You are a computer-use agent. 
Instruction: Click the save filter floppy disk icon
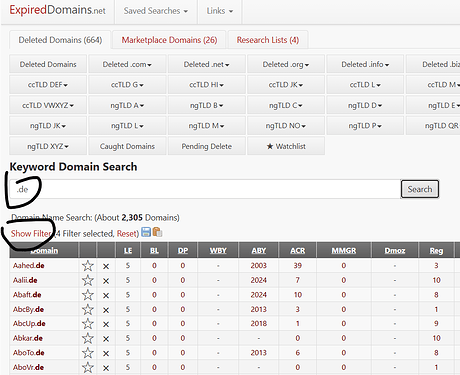point(146,232)
